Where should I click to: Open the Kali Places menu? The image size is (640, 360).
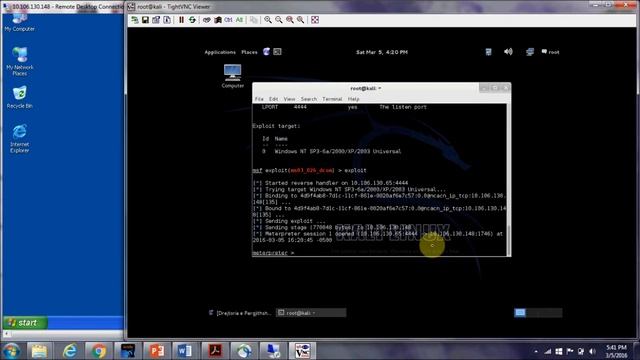249,52
